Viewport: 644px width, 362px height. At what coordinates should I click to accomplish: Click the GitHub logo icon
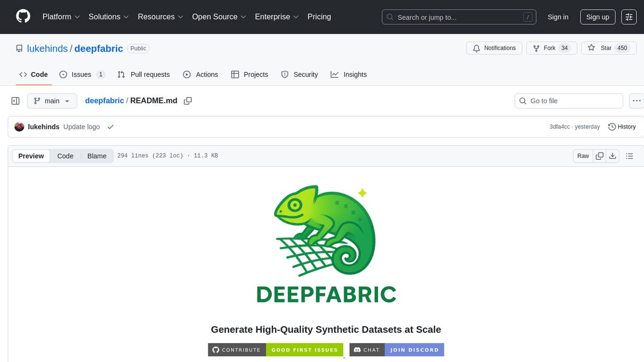click(x=23, y=17)
